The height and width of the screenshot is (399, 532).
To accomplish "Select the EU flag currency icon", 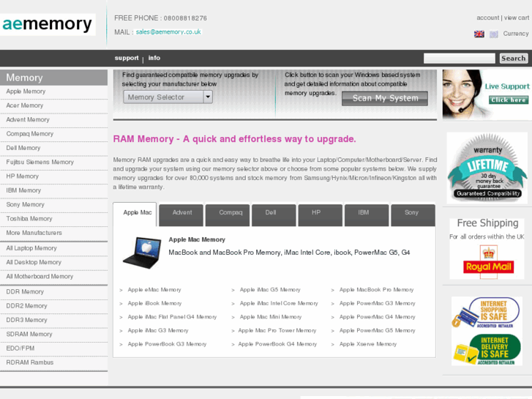I will pos(494,34).
